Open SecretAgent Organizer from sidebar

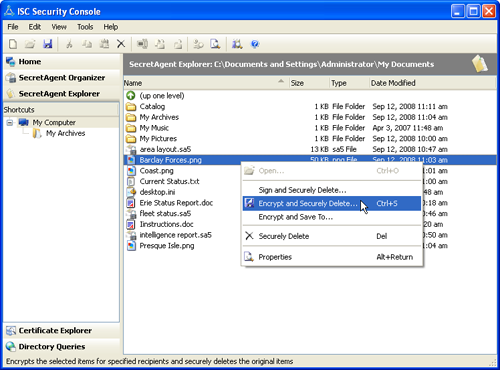[x=62, y=78]
